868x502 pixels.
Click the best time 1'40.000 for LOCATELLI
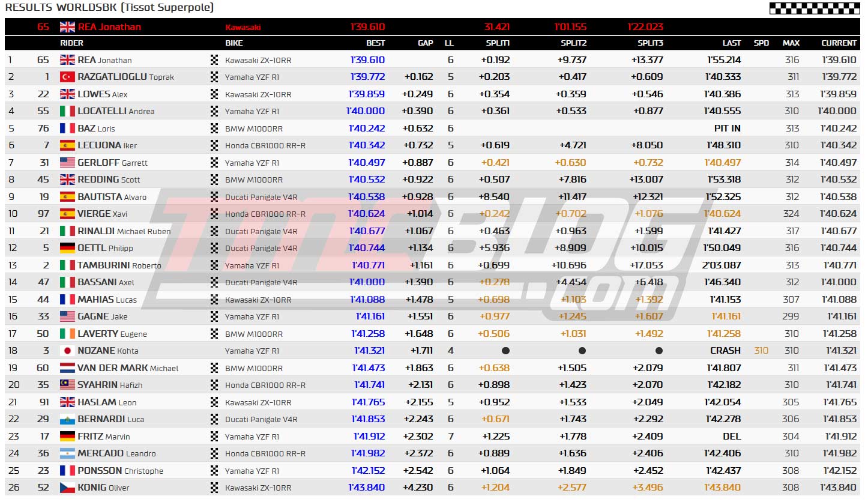coord(366,111)
